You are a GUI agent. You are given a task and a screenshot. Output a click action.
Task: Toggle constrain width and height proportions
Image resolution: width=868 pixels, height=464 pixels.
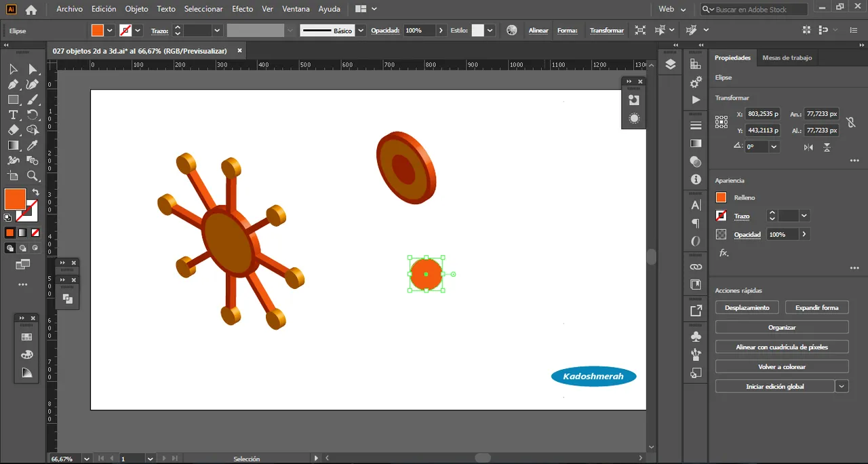[x=852, y=122]
